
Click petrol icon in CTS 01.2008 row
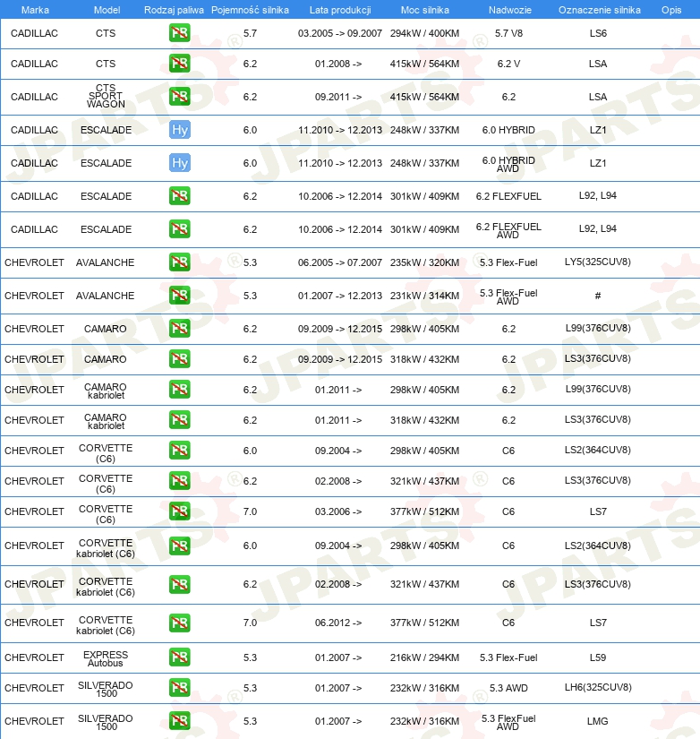pyautogui.click(x=179, y=64)
